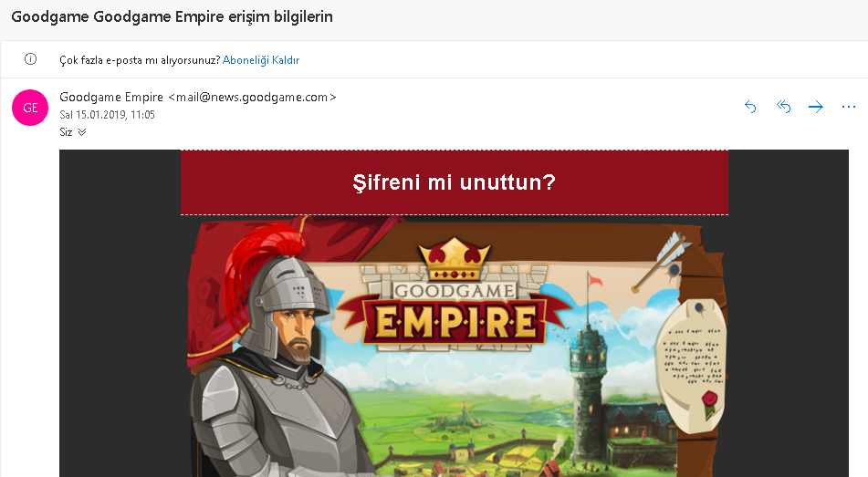868x477 pixels.
Task: Click the Siz recipient label
Action: coord(66,132)
